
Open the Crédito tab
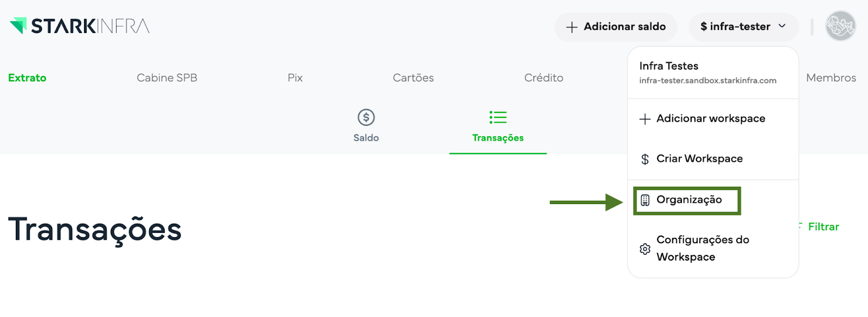click(x=544, y=78)
